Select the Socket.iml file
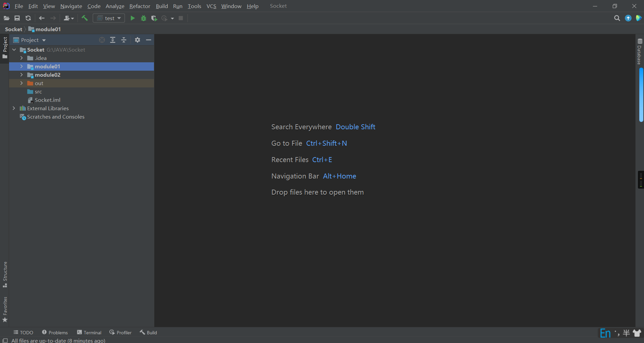Viewport: 644px width, 343px height. [x=82, y=100]
